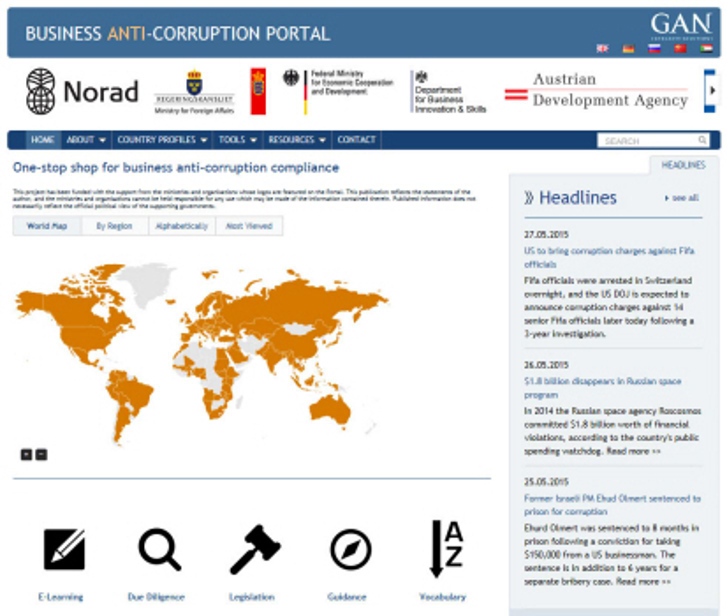Switch to the UK English flag
The width and height of the screenshot is (727, 616).
[602, 48]
